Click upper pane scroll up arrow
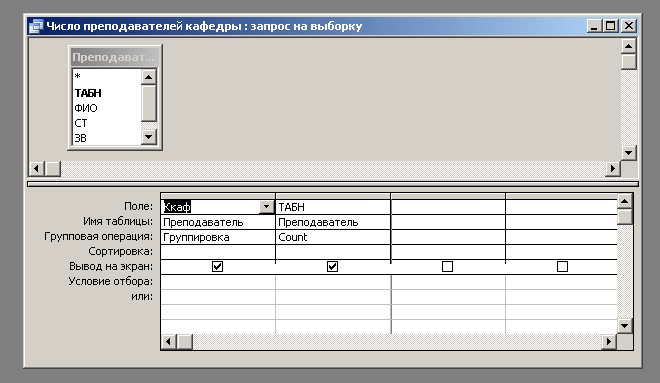Viewport: 660px width, 383px height. click(x=628, y=46)
